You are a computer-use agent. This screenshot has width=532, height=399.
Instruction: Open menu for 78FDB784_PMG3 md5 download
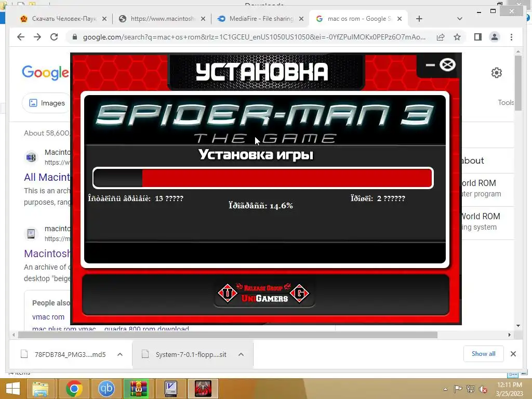pos(120,354)
